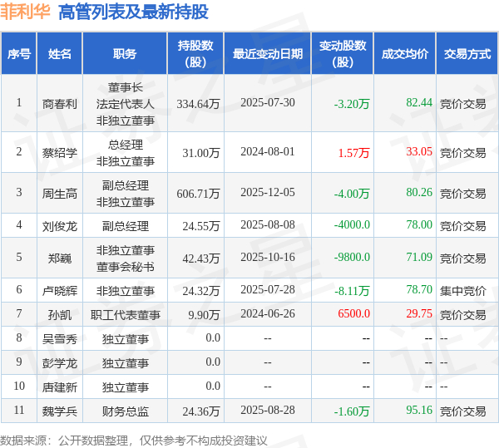The width and height of the screenshot is (499, 448).
Task: Click change value 1.57万
Action: [x=353, y=153]
